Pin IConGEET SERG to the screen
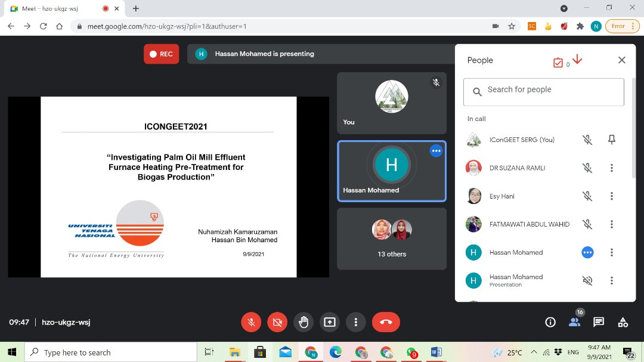This screenshot has width=644, height=362. pyautogui.click(x=611, y=140)
